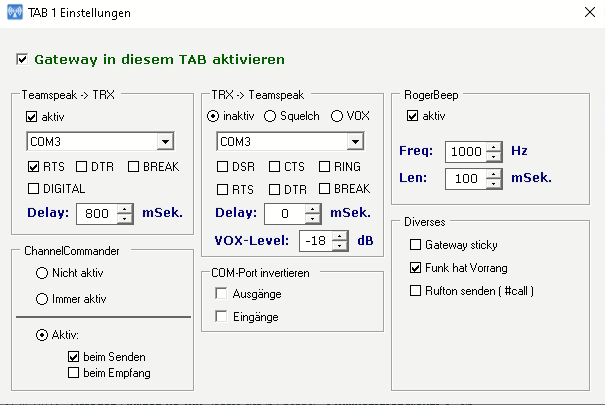Increase the 800 mSek. delay value

point(124,207)
